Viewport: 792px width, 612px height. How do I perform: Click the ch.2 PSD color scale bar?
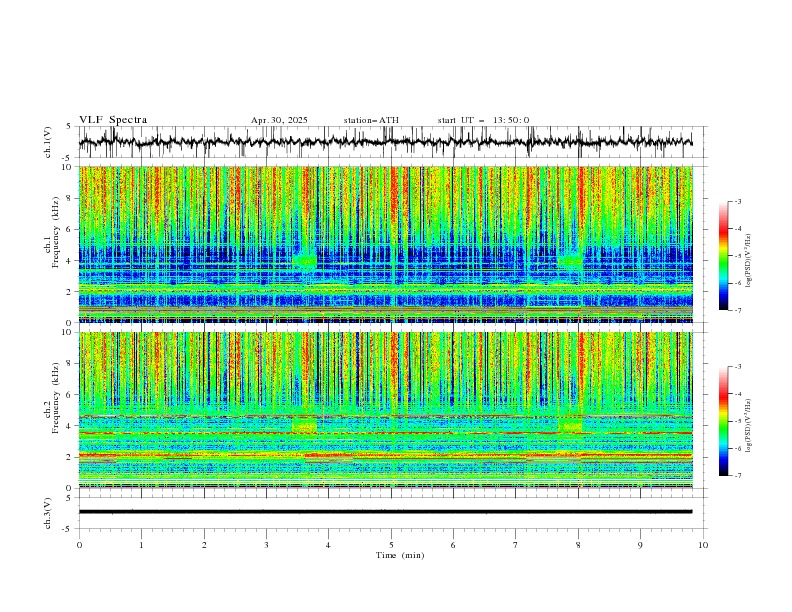coord(723,421)
